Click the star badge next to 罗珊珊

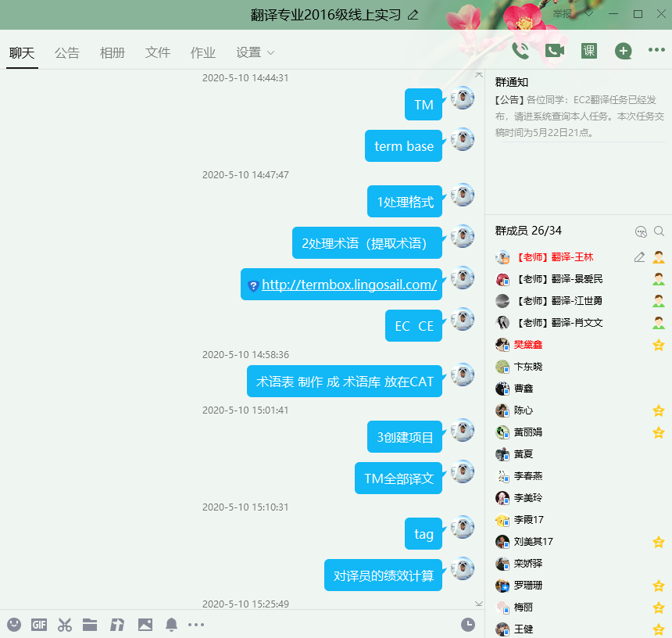[x=658, y=586]
